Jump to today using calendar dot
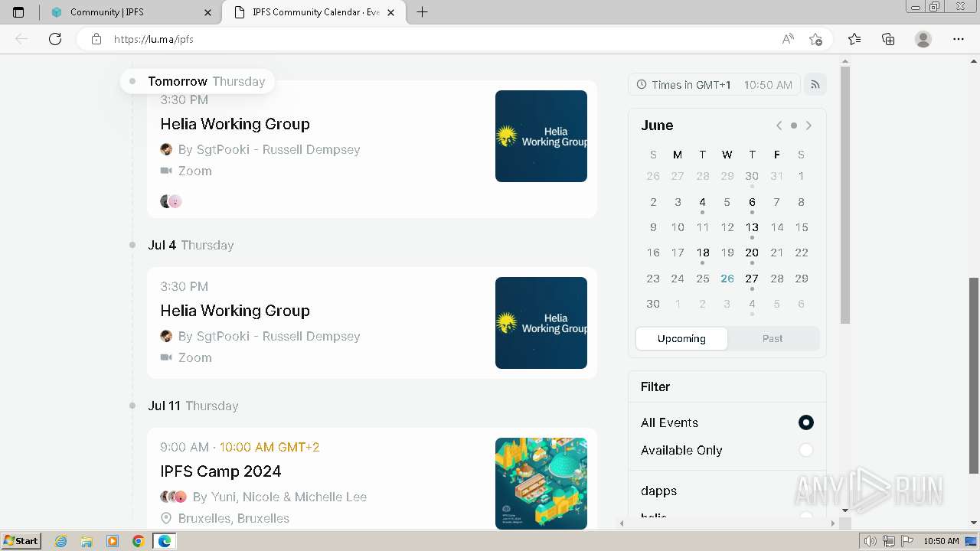Image resolution: width=980 pixels, height=551 pixels. click(x=794, y=126)
